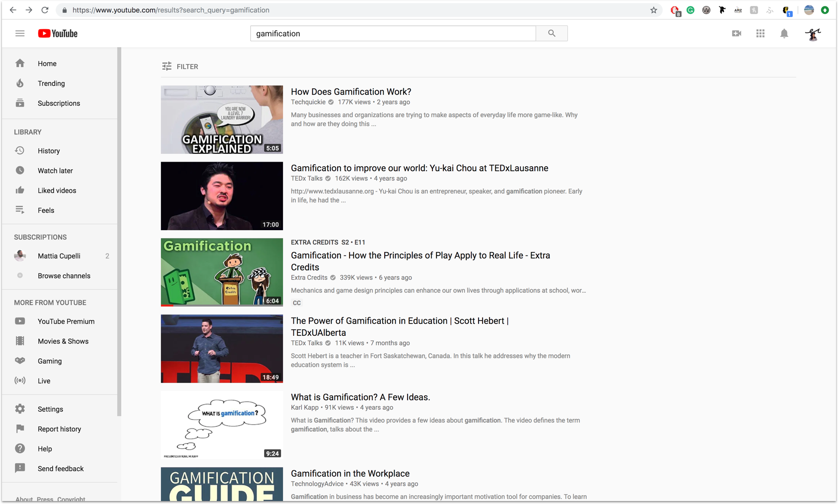Open 'Power of Gamification in Education' title
Screen dimensions: 838x504
pyautogui.click(x=400, y=327)
